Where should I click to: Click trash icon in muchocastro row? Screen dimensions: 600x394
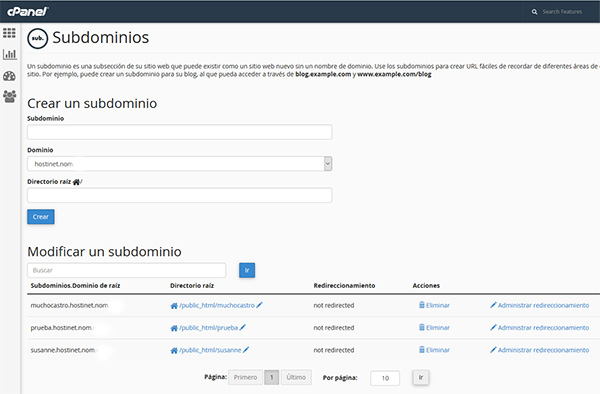pyautogui.click(x=422, y=305)
